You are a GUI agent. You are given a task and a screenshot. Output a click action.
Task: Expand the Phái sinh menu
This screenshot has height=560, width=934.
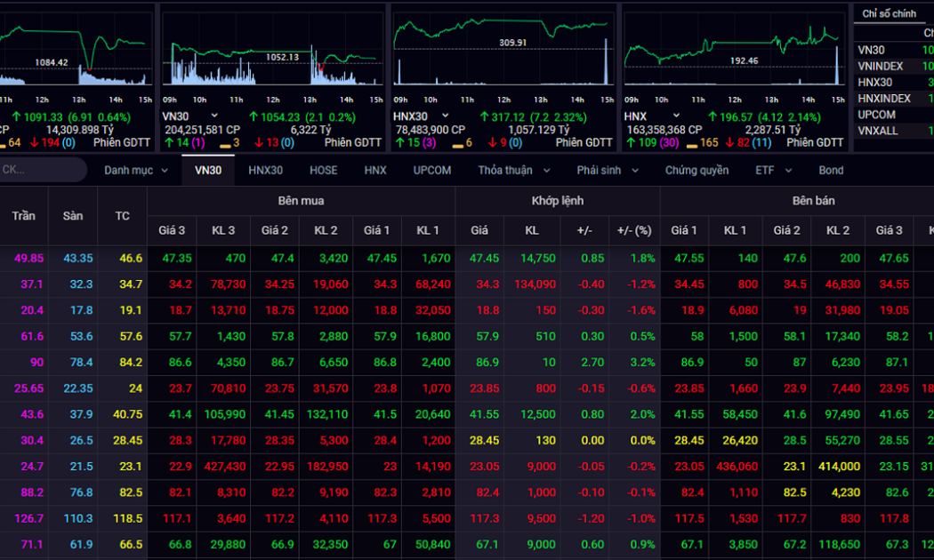(608, 170)
